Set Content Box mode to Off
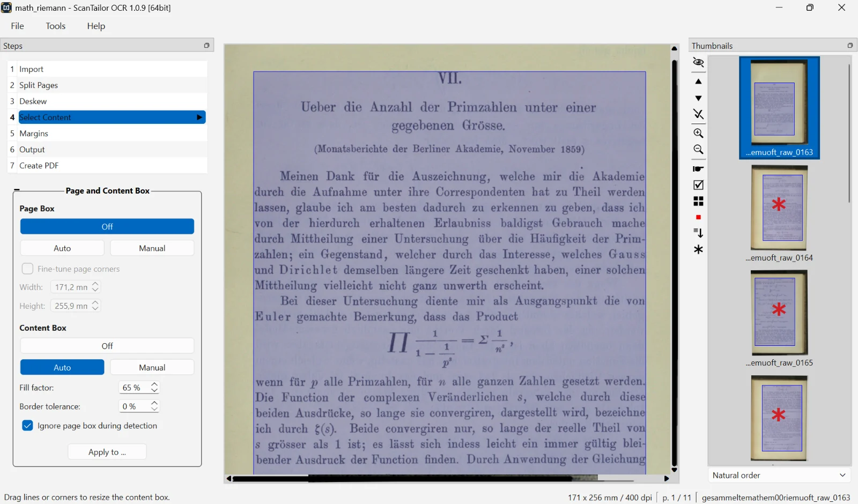Image resolution: width=858 pixels, height=504 pixels. [x=107, y=346]
